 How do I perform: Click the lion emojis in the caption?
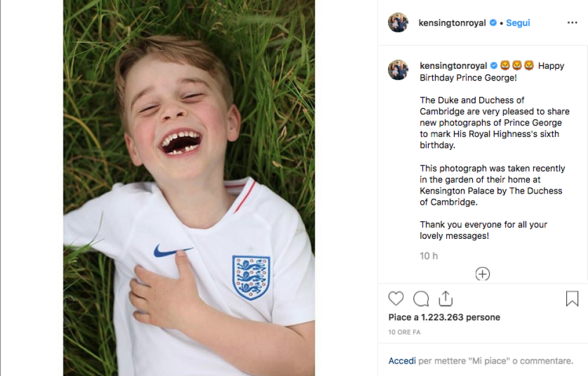pyautogui.click(x=517, y=66)
